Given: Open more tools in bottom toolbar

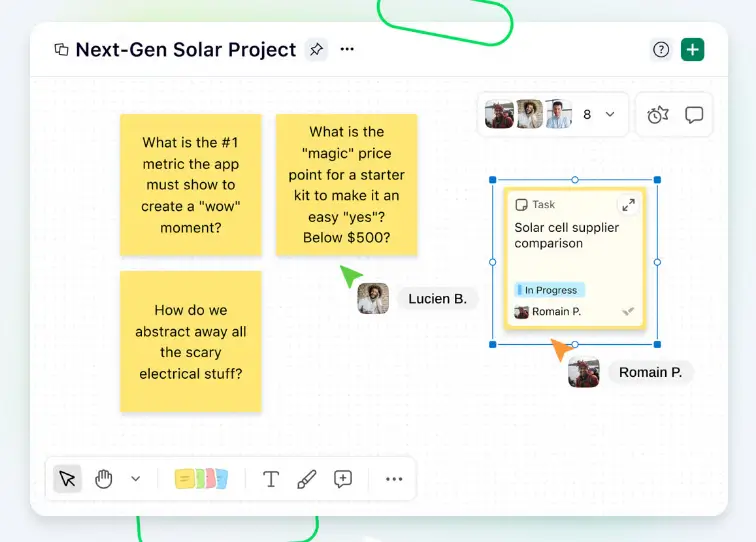Looking at the screenshot, I should tap(394, 479).
